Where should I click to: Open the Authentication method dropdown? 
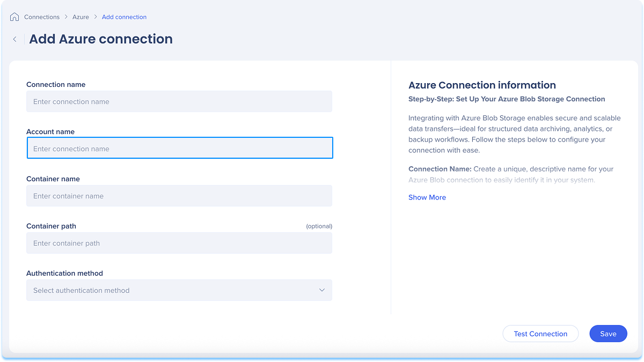pyautogui.click(x=179, y=290)
